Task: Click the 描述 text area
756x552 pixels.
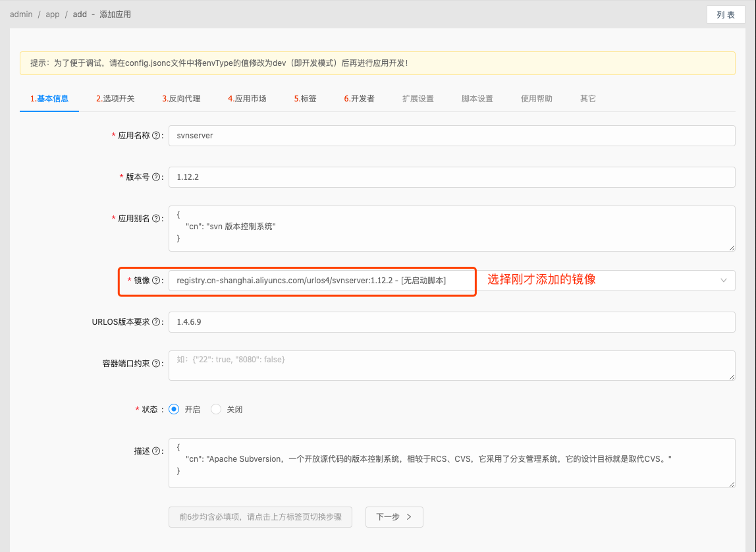Action: click(x=452, y=463)
